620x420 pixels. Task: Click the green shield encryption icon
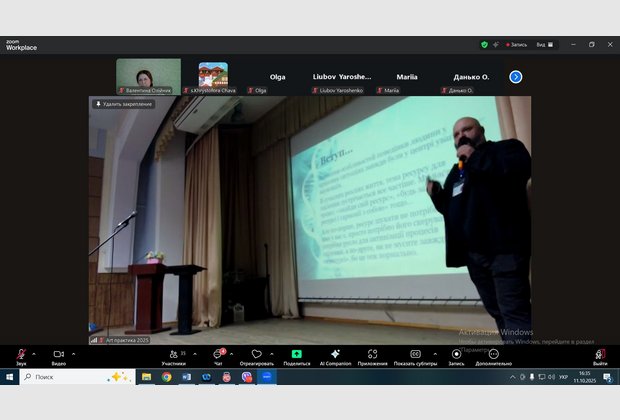484,44
